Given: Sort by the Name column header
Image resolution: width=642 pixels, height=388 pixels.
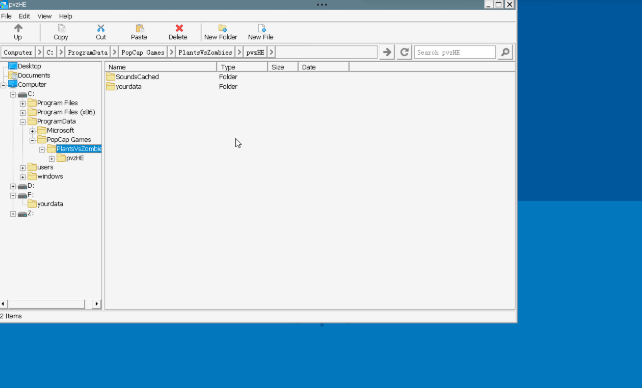Looking at the screenshot, I should (160, 67).
